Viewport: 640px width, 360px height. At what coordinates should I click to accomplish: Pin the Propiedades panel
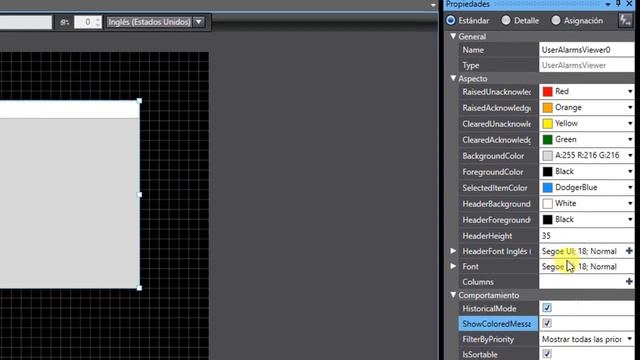618,4
